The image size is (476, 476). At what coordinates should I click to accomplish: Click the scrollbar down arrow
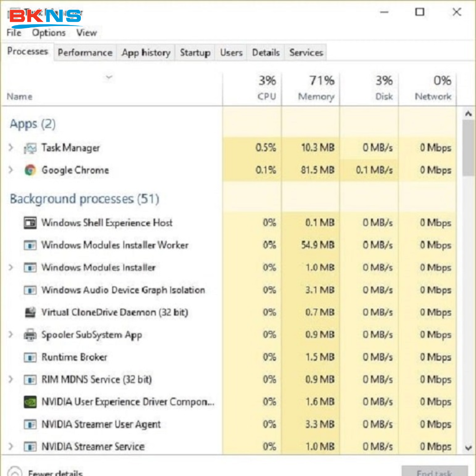(469, 448)
